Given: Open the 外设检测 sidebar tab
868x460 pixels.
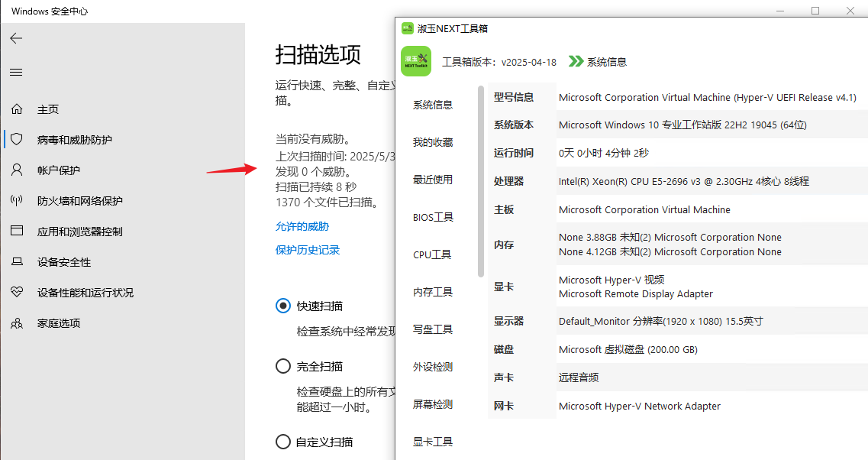Looking at the screenshot, I should coord(433,367).
